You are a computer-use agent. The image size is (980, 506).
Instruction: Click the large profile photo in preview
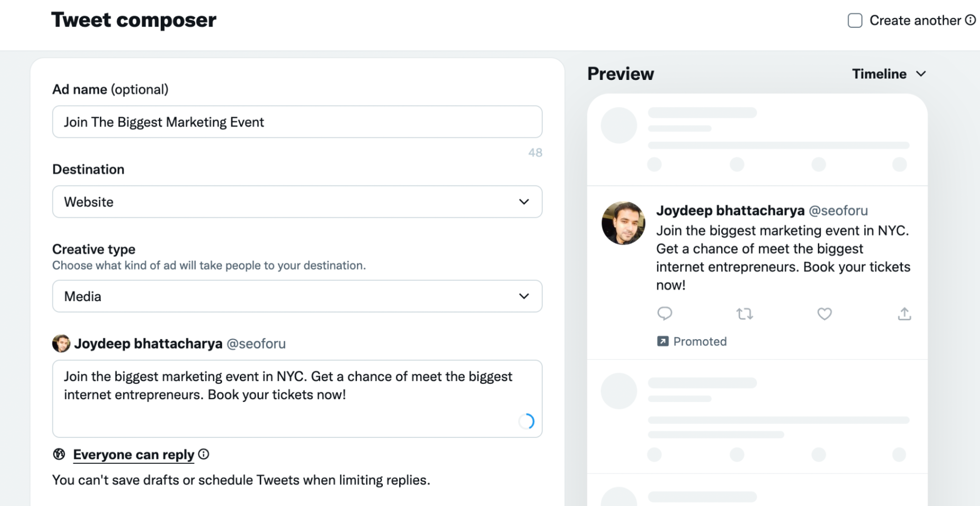tap(623, 223)
